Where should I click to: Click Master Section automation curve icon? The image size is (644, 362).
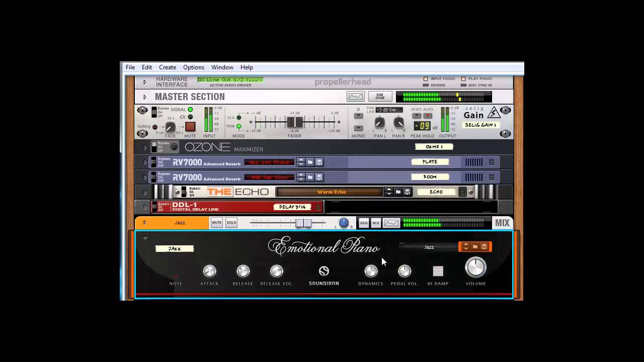pos(356,97)
